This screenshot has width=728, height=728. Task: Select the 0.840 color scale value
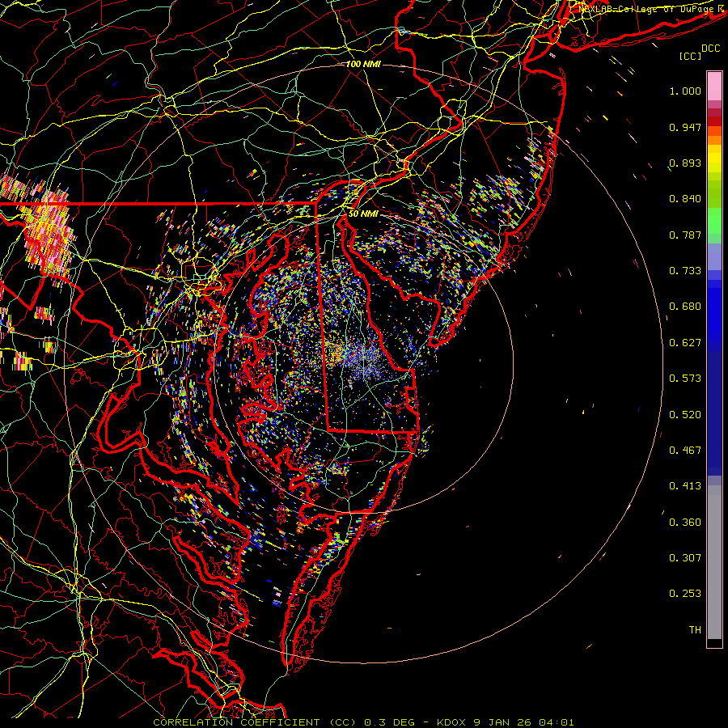[685, 199]
